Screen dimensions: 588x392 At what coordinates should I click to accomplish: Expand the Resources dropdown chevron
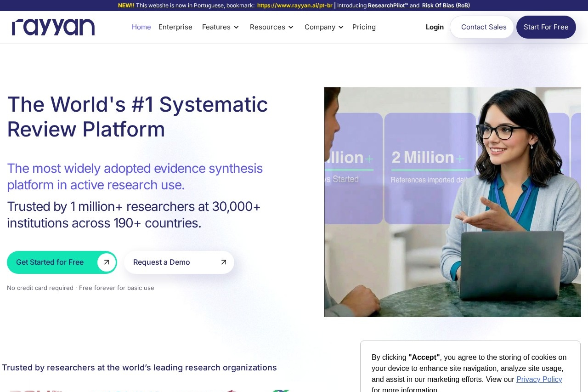pyautogui.click(x=291, y=28)
